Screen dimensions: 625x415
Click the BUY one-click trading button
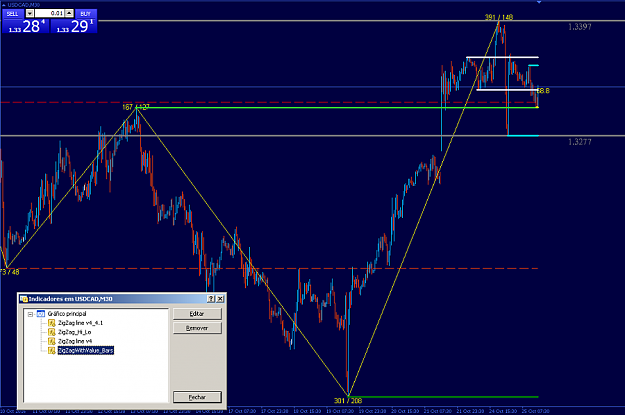click(x=86, y=14)
